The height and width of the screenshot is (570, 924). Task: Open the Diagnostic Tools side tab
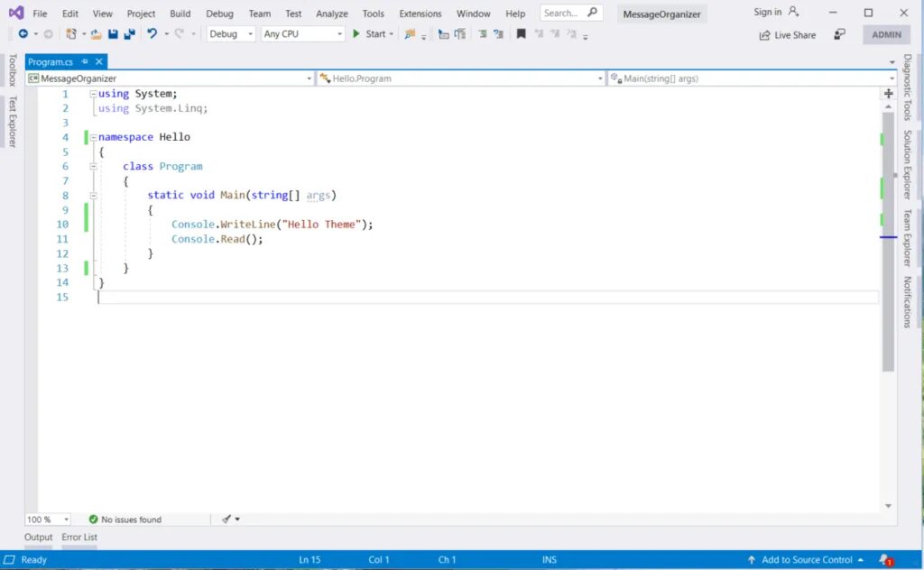pos(908,87)
